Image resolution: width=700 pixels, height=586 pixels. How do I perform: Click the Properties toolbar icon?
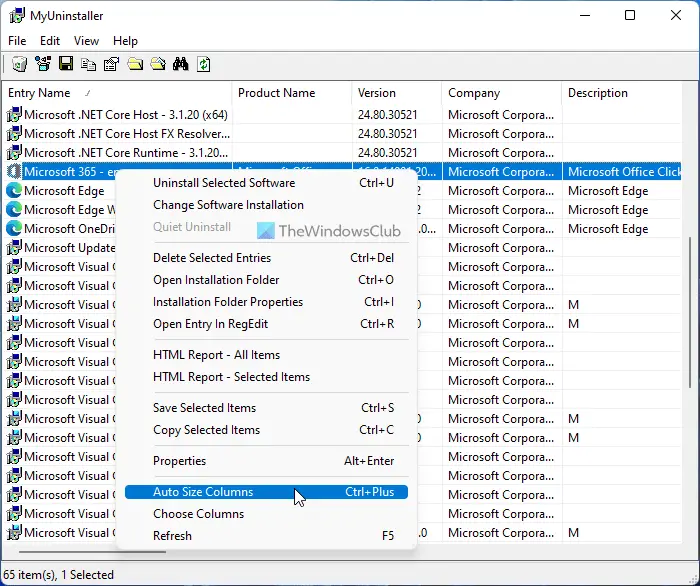[112, 64]
